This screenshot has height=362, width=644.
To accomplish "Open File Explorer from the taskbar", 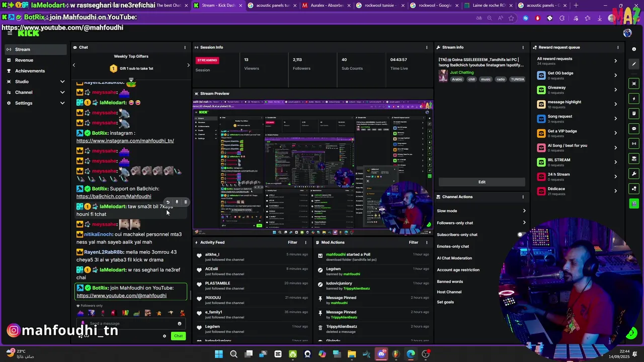I will point(352,354).
